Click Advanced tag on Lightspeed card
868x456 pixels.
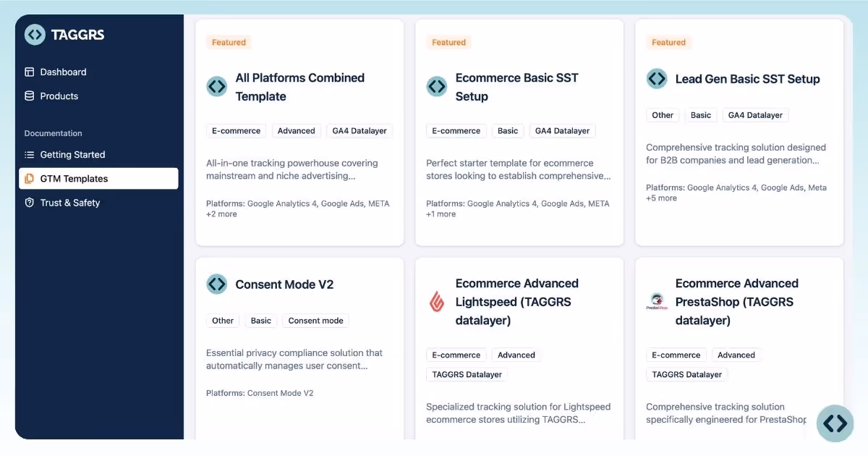coord(516,355)
